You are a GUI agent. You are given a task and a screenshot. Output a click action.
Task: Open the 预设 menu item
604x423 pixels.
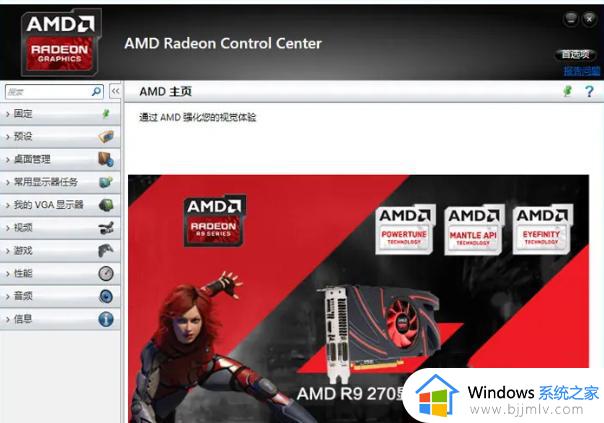[x=60, y=136]
